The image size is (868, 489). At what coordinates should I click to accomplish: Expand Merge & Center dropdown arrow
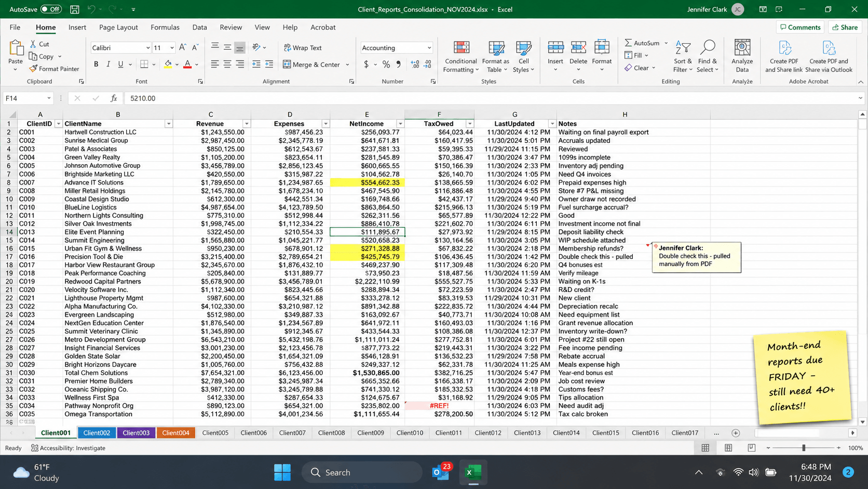[347, 65]
